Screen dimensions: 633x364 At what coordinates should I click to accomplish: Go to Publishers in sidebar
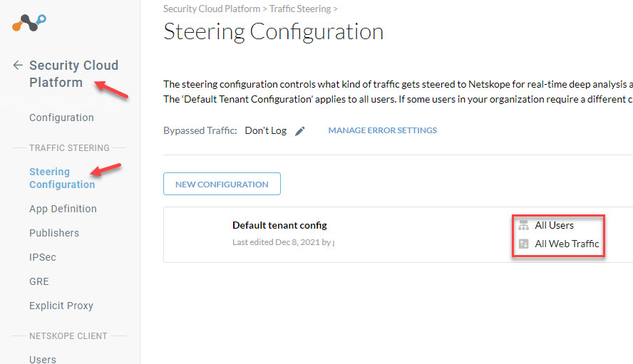pos(54,233)
